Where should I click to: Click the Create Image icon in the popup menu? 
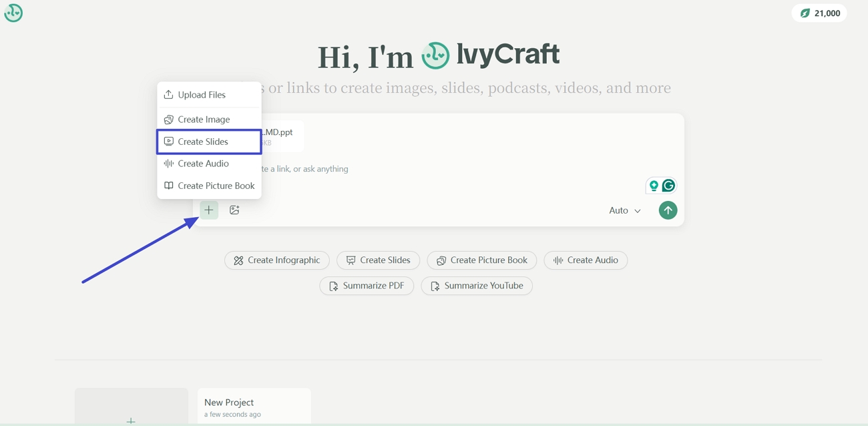coord(168,120)
